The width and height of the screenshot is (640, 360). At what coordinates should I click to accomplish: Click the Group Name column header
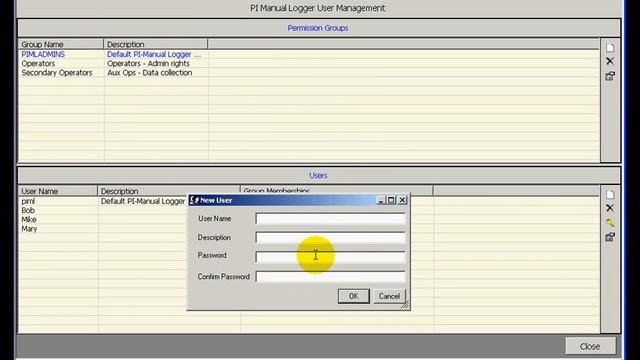pyautogui.click(x=61, y=44)
